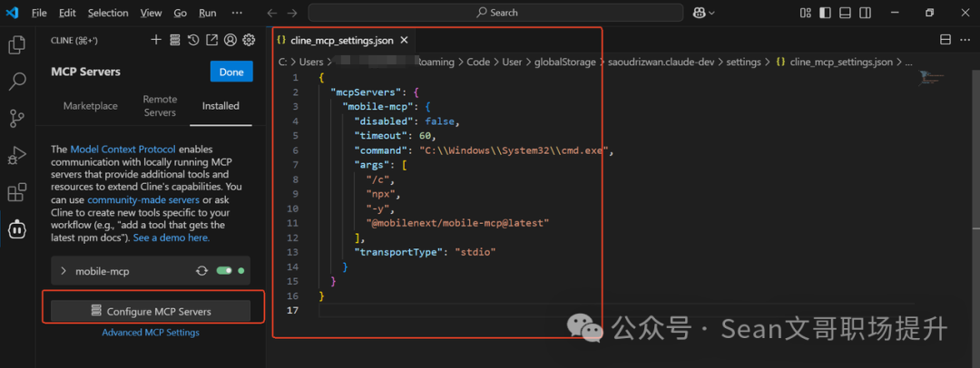Click the "disabled": false line in editor
The image size is (980, 368).
click(x=407, y=121)
